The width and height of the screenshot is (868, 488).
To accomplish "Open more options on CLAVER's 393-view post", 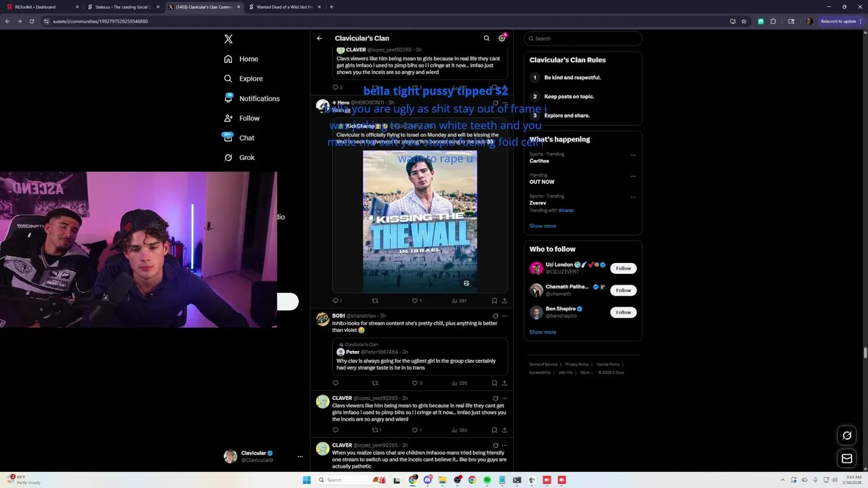I will tap(504, 398).
